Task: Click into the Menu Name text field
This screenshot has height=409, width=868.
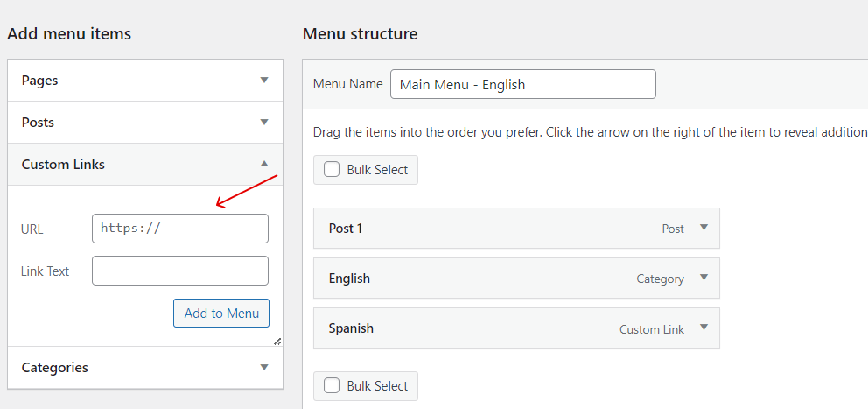Action: (522, 85)
